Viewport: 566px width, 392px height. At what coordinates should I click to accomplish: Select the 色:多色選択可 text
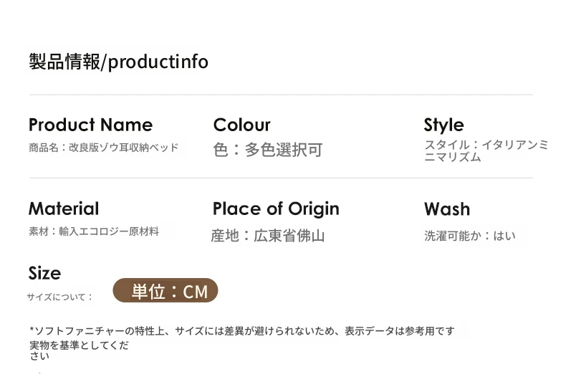(x=267, y=150)
